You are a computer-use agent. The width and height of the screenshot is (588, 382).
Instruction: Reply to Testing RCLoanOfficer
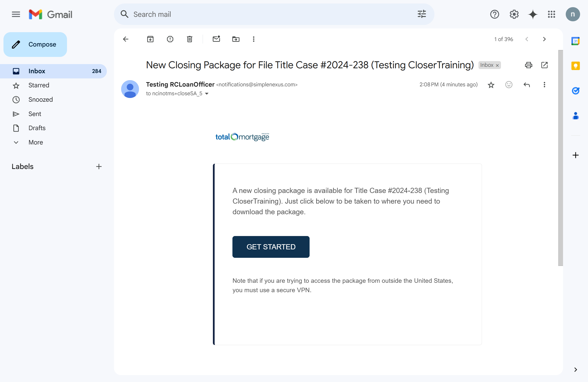click(x=526, y=85)
